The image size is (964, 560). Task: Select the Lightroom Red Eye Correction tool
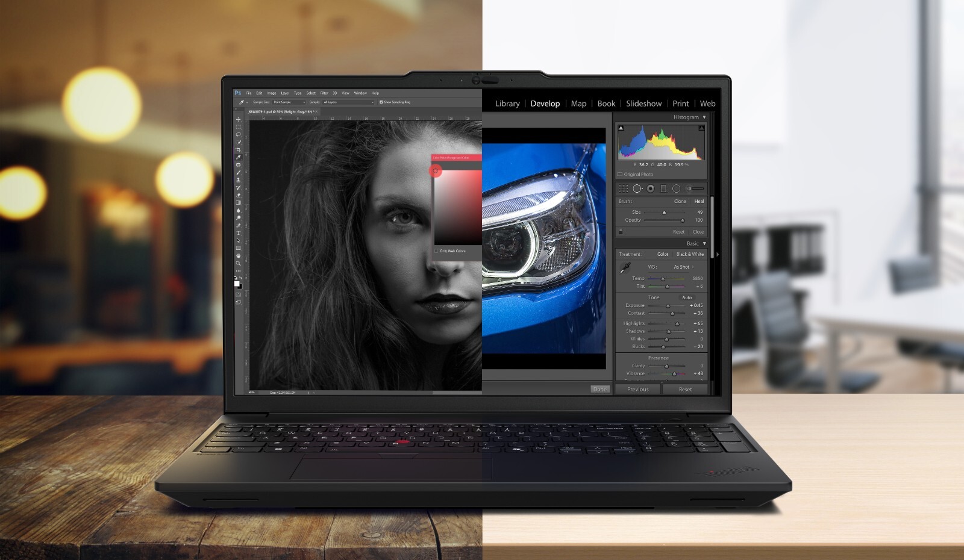651,188
